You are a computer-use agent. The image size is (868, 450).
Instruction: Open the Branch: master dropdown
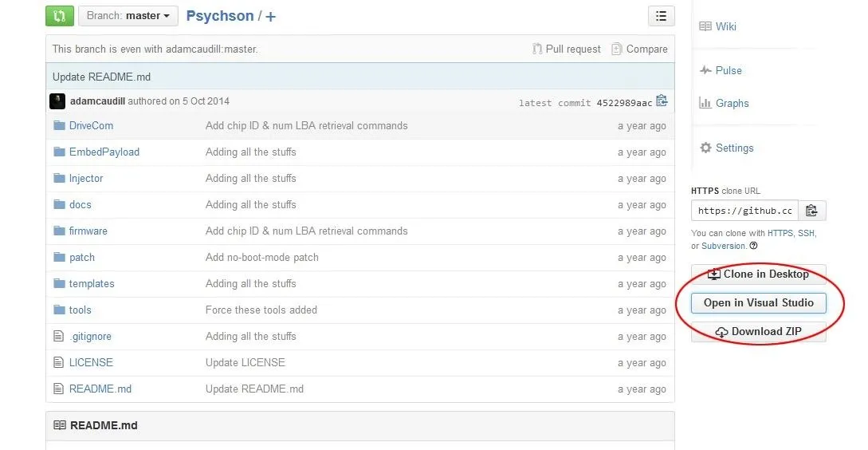pos(128,15)
